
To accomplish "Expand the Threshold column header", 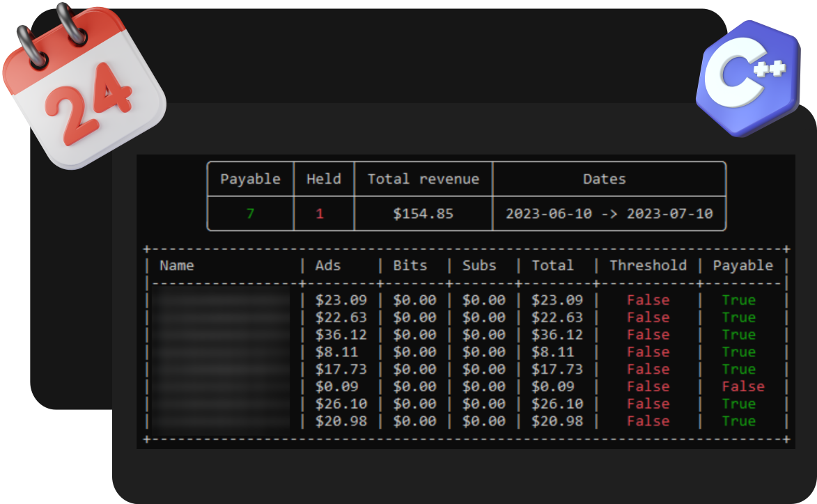I will coord(648,265).
